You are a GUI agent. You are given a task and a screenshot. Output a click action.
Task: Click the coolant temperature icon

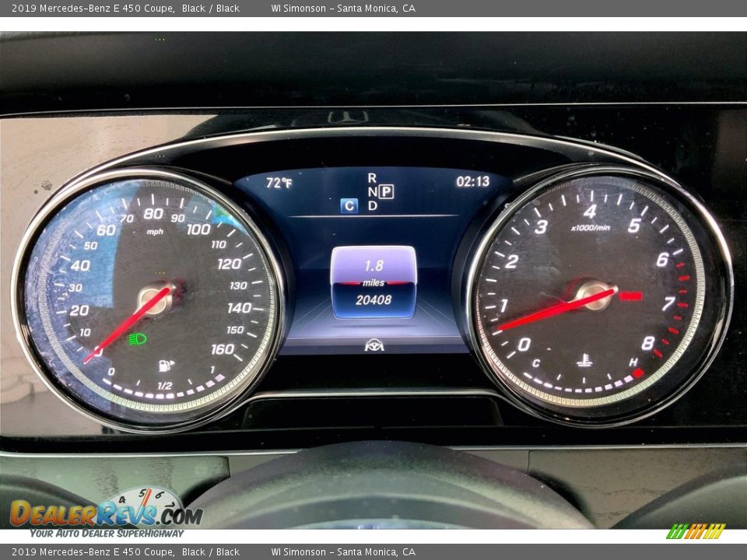coord(584,360)
